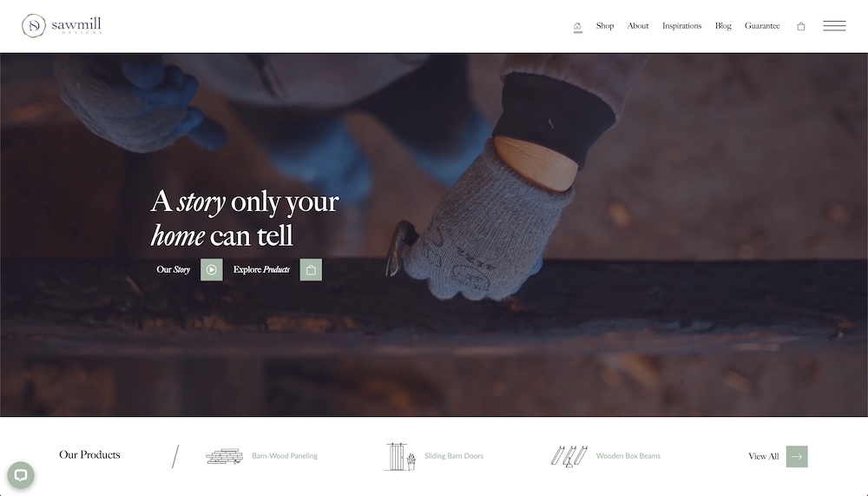Click the home icon in navigation
The width and height of the screenshot is (868, 496).
pos(577,26)
